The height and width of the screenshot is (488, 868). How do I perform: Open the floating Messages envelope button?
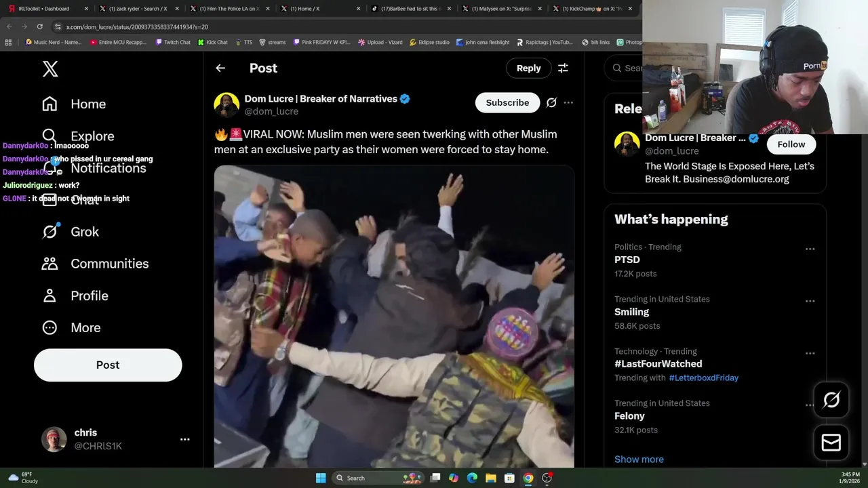coord(831,442)
